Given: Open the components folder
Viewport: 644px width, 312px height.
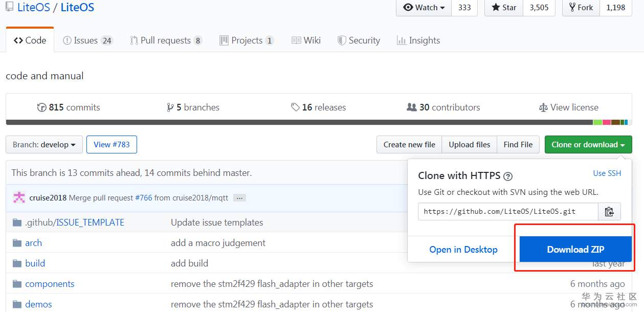Looking at the screenshot, I should (50, 284).
